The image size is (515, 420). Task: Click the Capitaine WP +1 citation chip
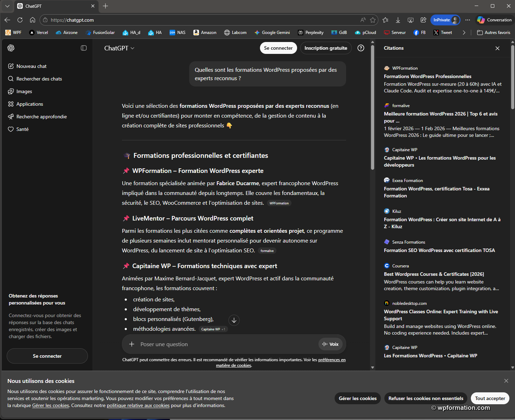coord(213,329)
